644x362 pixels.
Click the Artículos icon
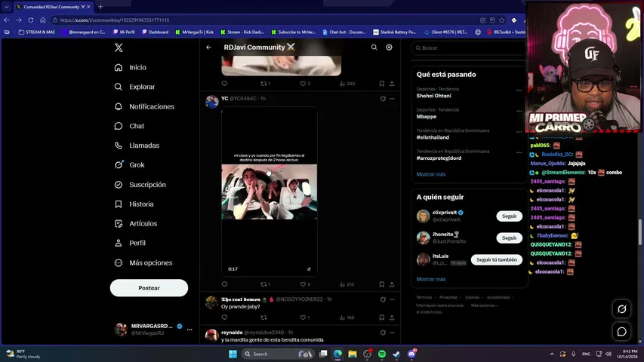point(119,224)
